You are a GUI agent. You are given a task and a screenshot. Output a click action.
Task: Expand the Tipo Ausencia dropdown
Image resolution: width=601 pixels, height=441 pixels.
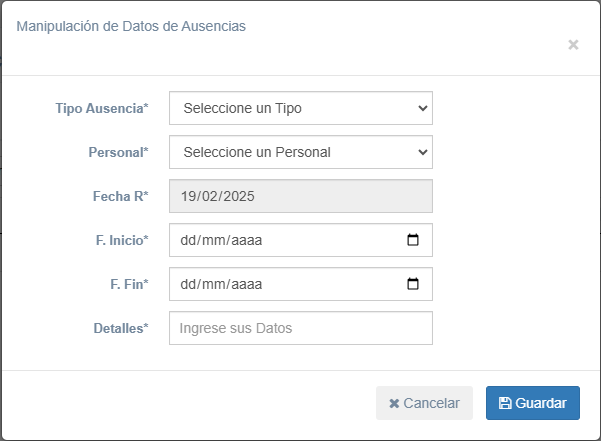click(x=300, y=108)
